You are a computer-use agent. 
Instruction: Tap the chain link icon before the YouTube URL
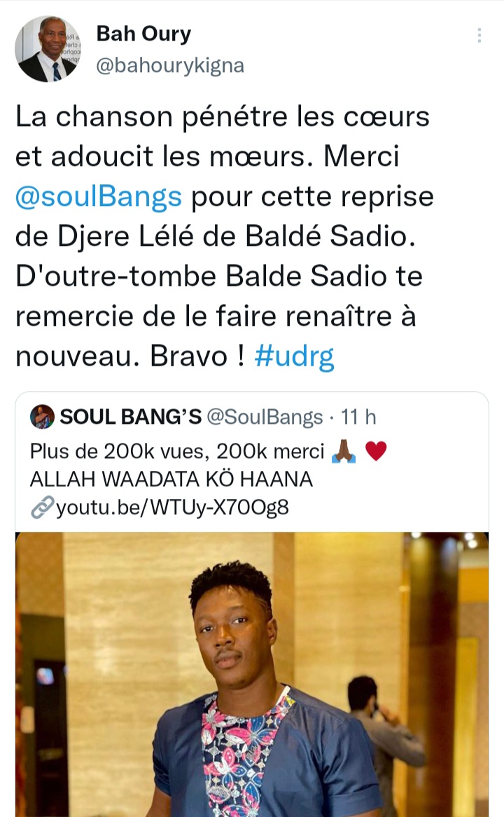click(42, 507)
